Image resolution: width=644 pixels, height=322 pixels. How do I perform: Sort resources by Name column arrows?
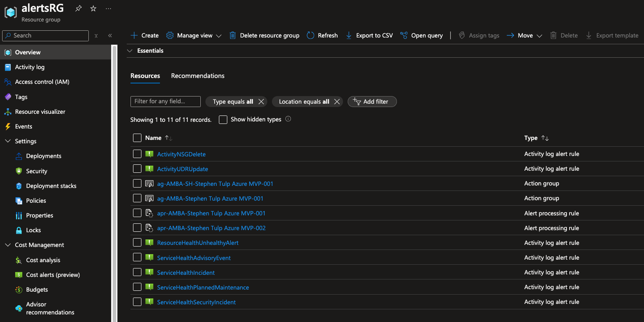[x=169, y=138]
